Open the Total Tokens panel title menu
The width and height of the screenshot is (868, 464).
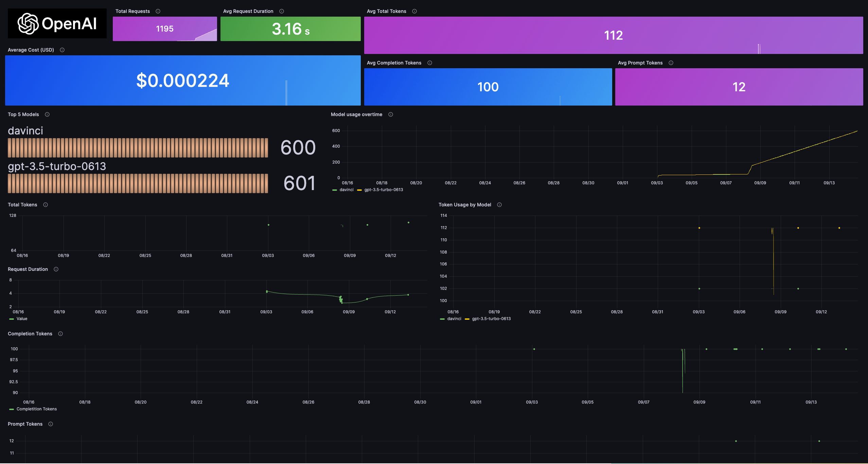tap(22, 205)
